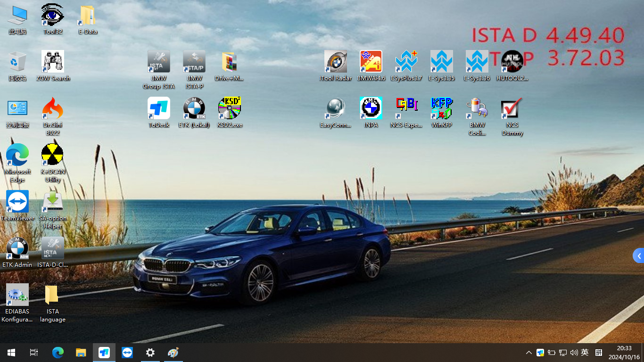Click Edge browser in the taskbar
This screenshot has height=362, width=644.
(58, 353)
